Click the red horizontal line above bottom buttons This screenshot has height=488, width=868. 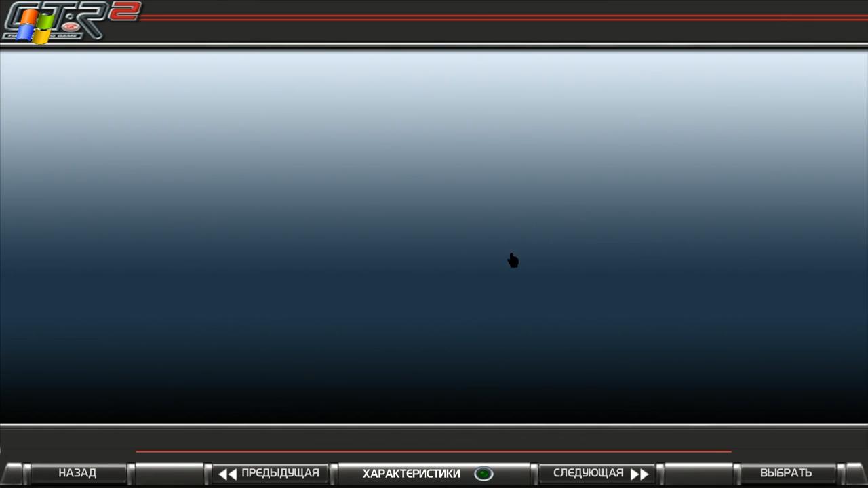(x=434, y=451)
